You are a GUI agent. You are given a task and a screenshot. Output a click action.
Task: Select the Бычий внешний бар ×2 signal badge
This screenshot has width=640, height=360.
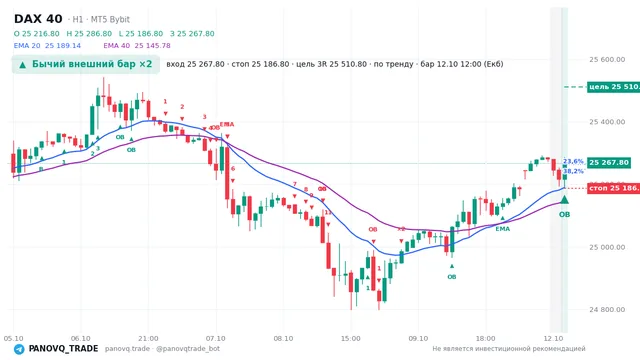point(86,64)
